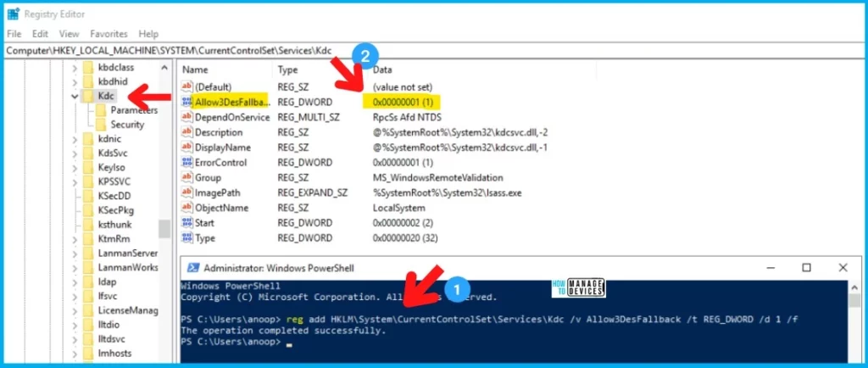This screenshot has width=868, height=368.
Task: Select the ksthunk key
Action: pyautogui.click(x=114, y=225)
